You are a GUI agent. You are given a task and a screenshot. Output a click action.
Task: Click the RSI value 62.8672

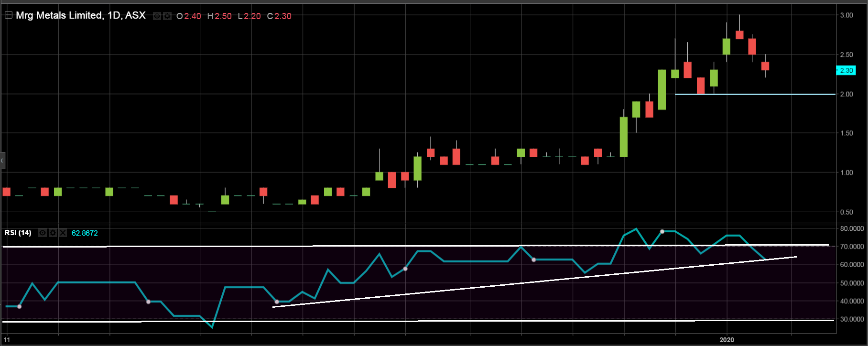pyautogui.click(x=85, y=233)
